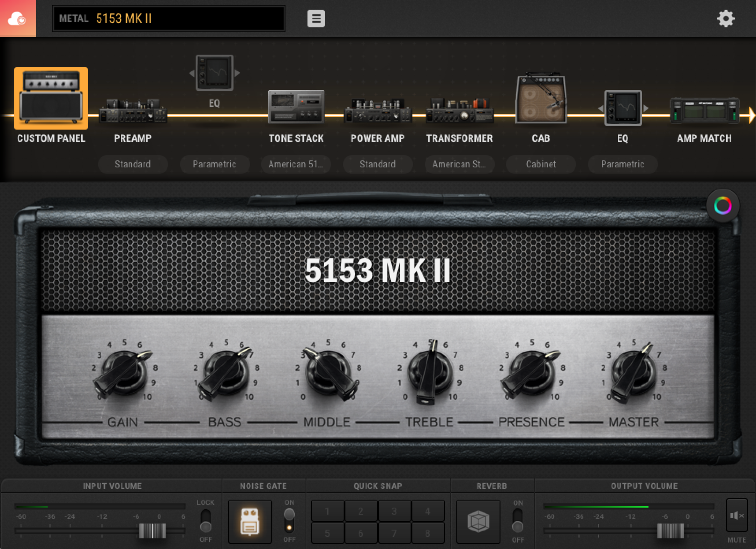Toggle the Noise Gate on/off switch
This screenshot has width=756, height=549.
coord(289,521)
